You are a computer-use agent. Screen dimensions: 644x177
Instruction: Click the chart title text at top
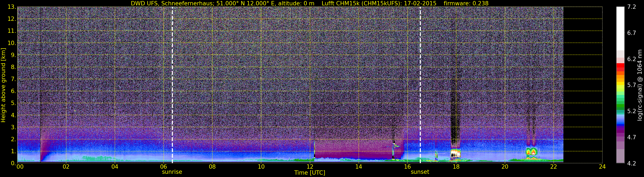coord(309,3)
